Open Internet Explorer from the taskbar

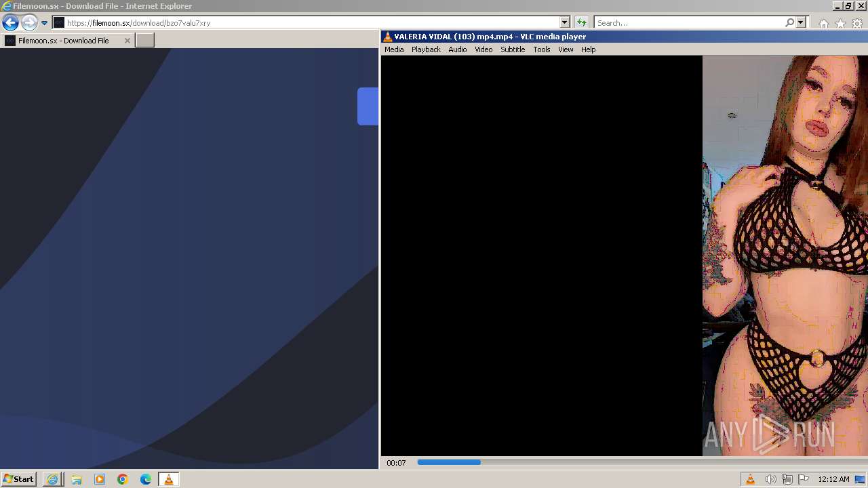53,479
